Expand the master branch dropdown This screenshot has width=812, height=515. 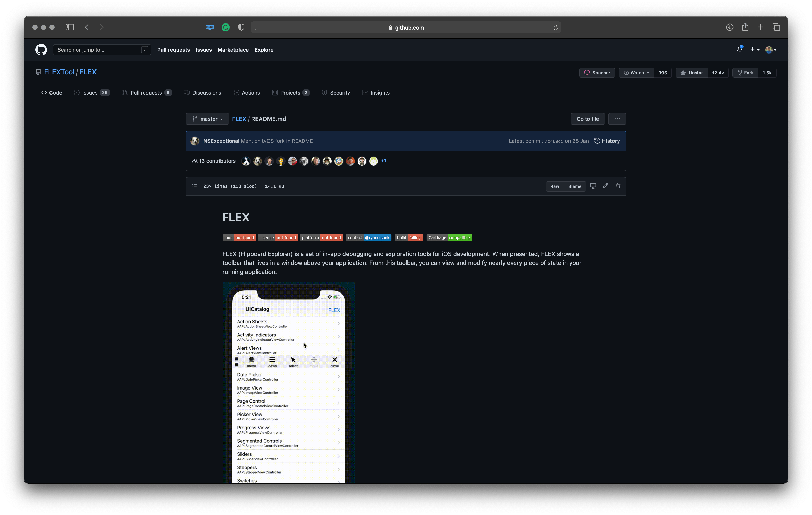(207, 119)
